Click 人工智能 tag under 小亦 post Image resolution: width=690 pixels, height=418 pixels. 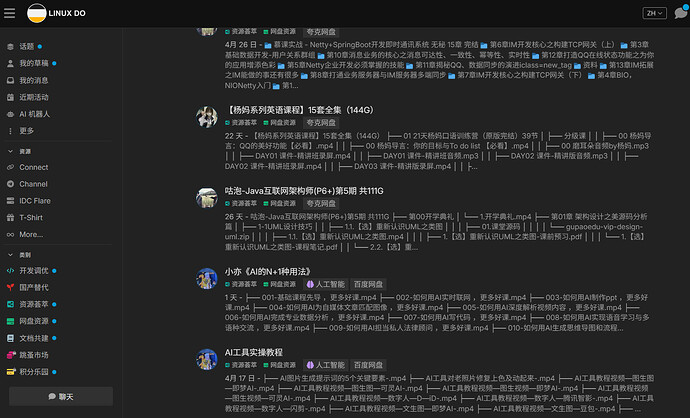tap(326, 284)
